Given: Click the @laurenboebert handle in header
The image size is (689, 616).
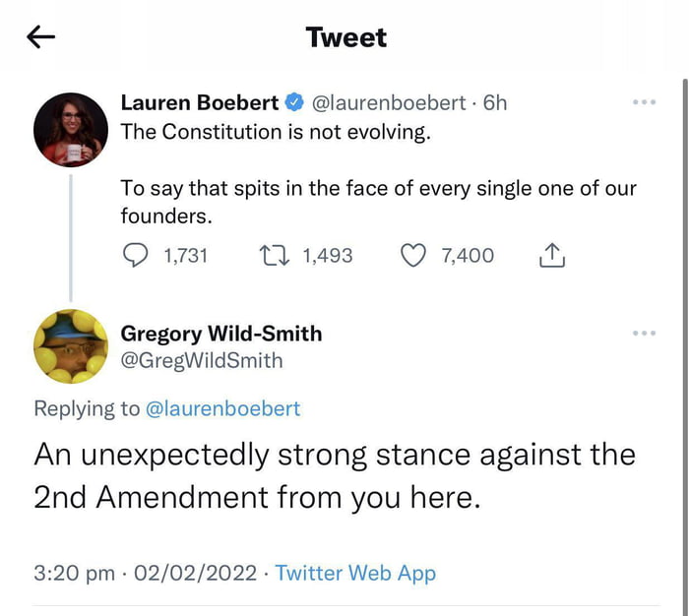Looking at the screenshot, I should [388, 102].
